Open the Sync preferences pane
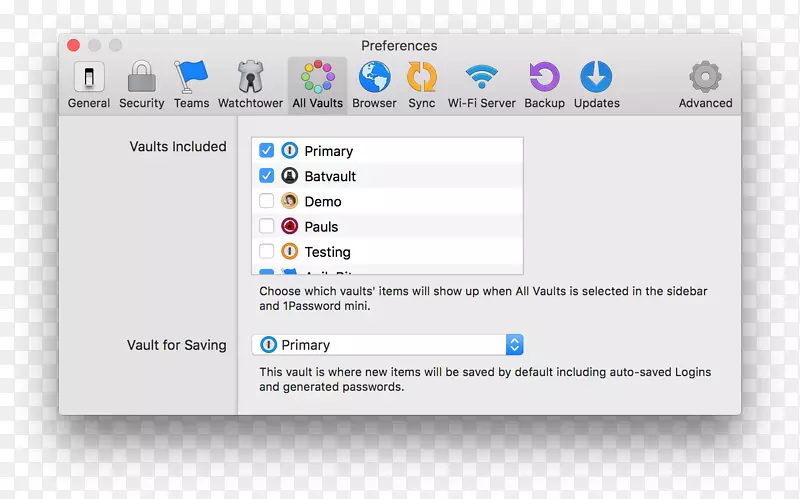This screenshot has height=499, width=800. tap(421, 85)
